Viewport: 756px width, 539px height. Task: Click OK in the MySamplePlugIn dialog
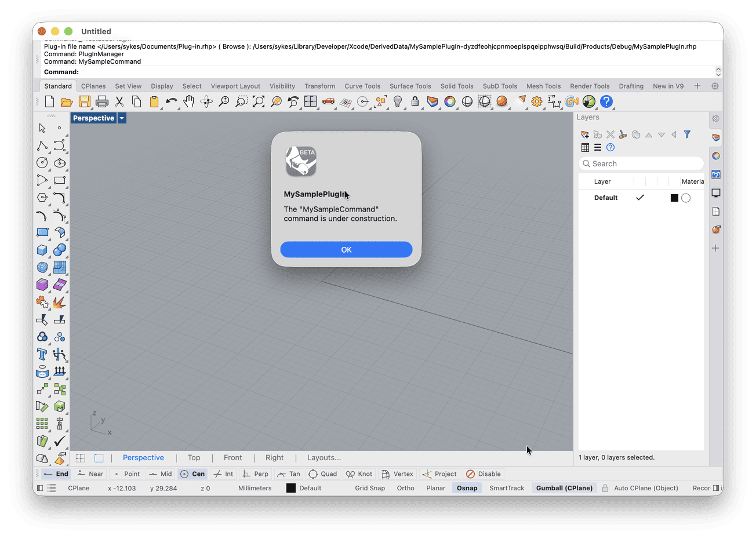click(346, 250)
